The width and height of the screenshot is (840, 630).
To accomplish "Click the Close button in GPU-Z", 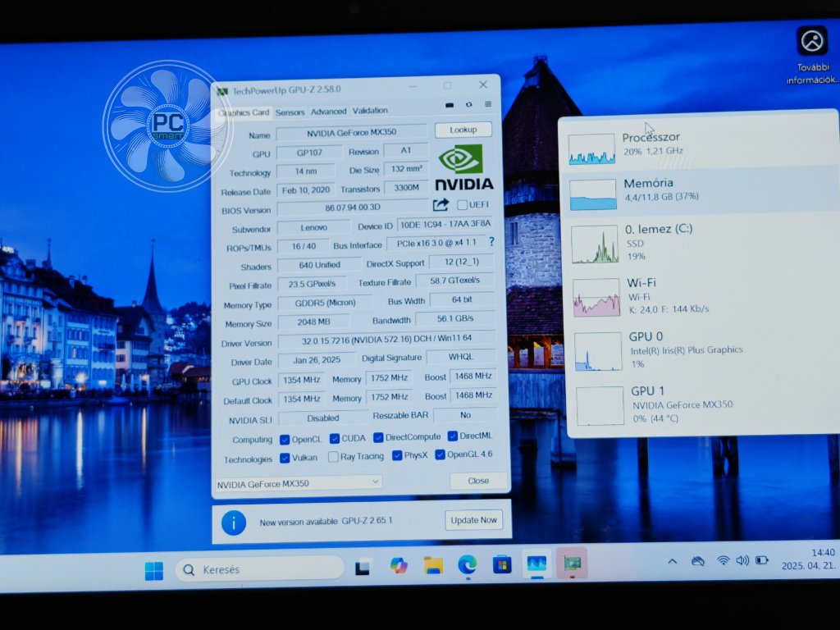I will point(478,481).
